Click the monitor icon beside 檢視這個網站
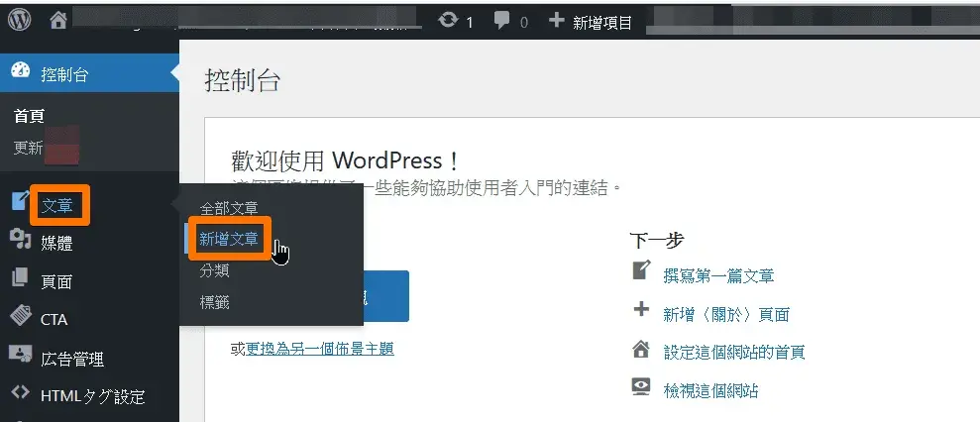The width and height of the screenshot is (980, 422). tap(641, 387)
